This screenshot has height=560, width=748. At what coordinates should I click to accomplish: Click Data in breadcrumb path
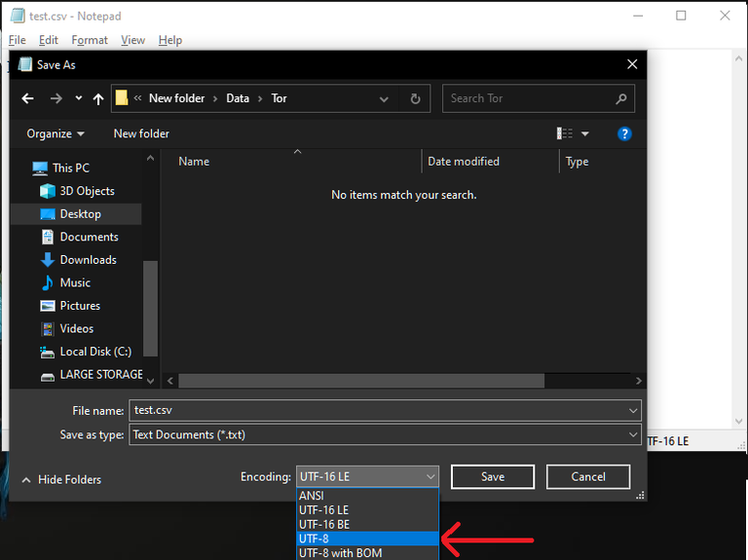[x=238, y=98]
